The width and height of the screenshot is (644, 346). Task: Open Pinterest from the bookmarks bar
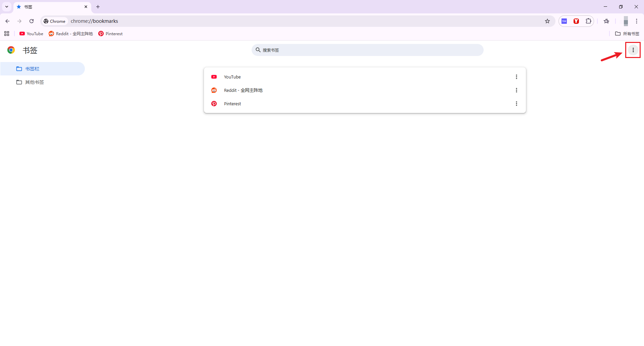pos(110,34)
